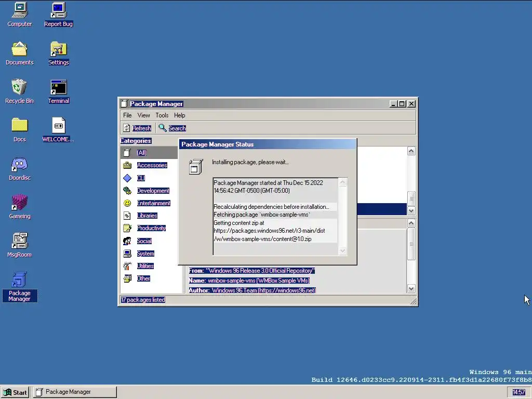Image resolution: width=532 pixels, height=399 pixels.
Task: Click the Productivity notepad icon
Action: (127, 228)
